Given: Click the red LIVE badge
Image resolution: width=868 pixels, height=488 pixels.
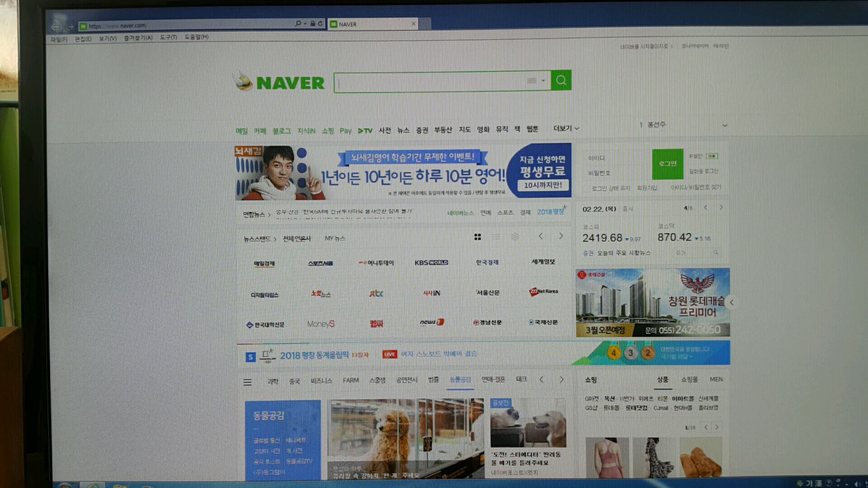Looking at the screenshot, I should 389,355.
